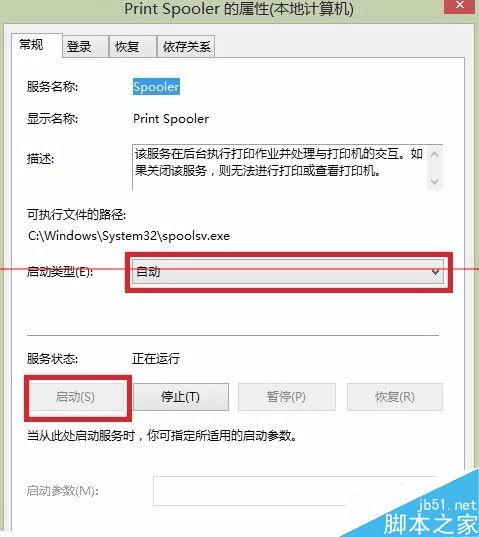The height and width of the screenshot is (537, 479).
Task: Select the 依存关系 tab
Action: click(x=186, y=46)
